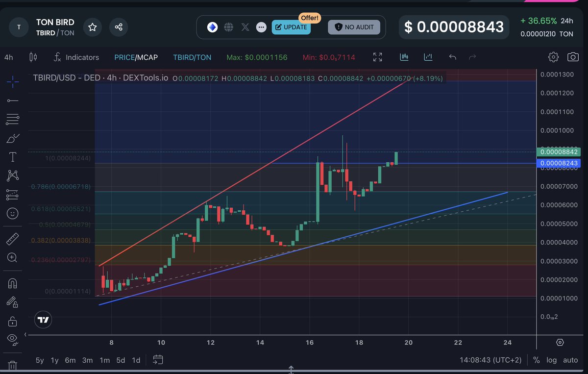Open the share button
The width and height of the screenshot is (588, 374).
point(119,26)
